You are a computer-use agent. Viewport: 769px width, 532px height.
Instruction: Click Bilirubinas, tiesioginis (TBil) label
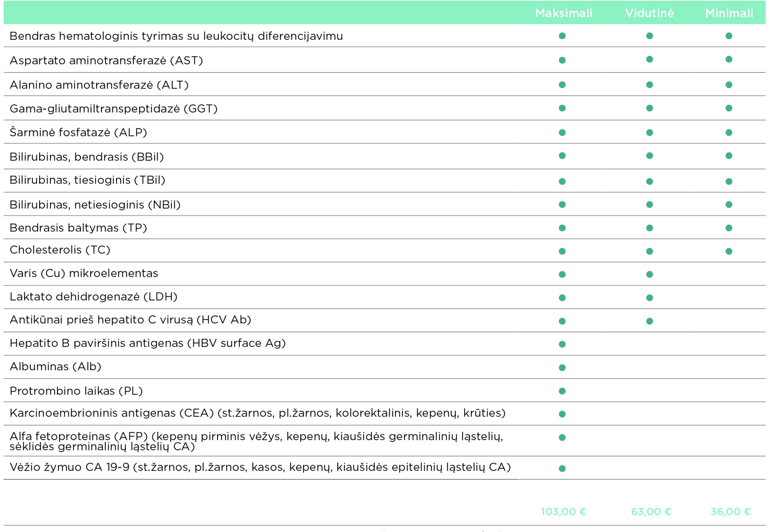[x=87, y=180]
